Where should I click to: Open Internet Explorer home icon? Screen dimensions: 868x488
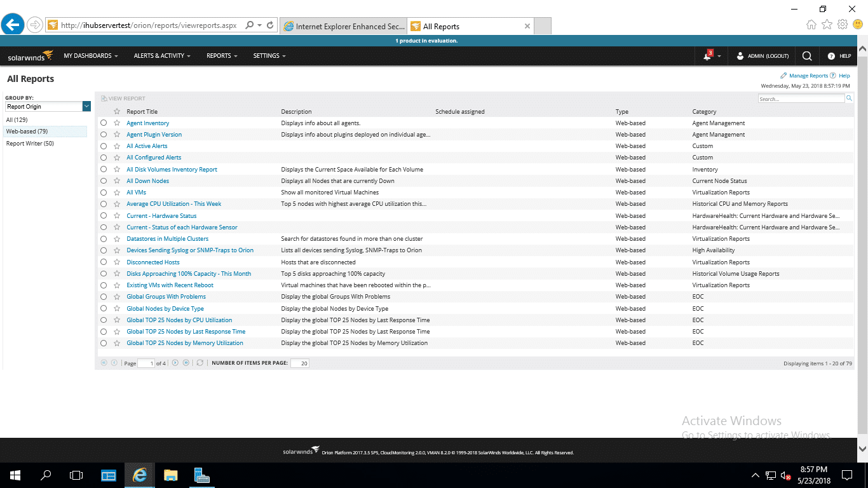[x=811, y=25]
